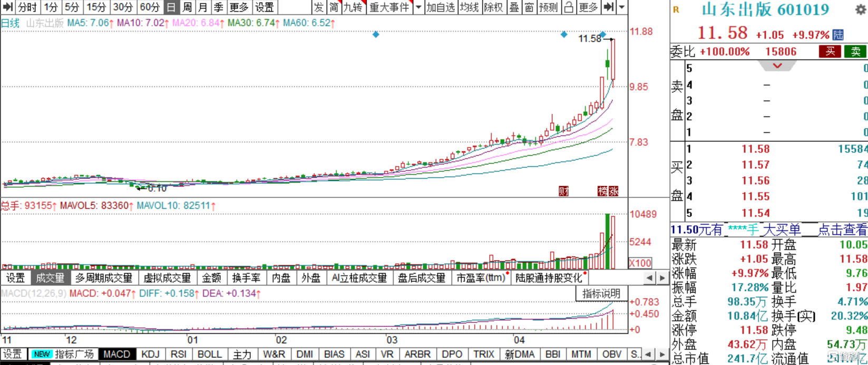Click the blue diamond marker near 04

pos(564,34)
